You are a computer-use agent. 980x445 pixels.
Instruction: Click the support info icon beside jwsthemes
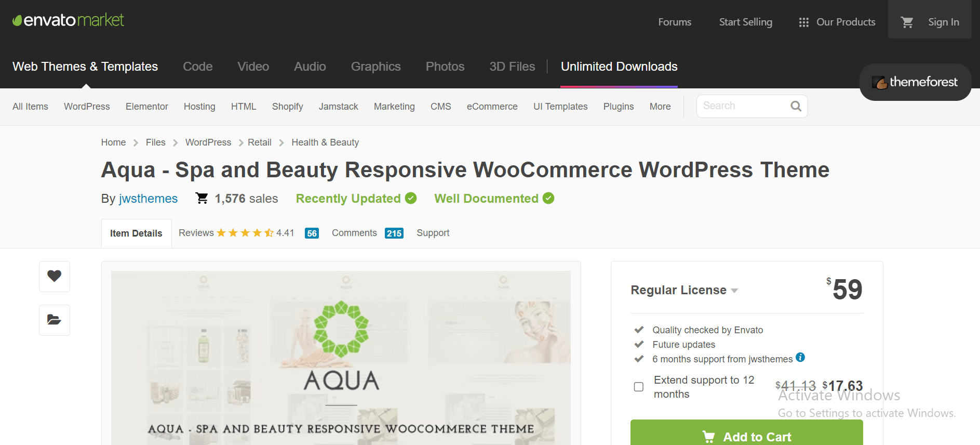click(x=800, y=357)
